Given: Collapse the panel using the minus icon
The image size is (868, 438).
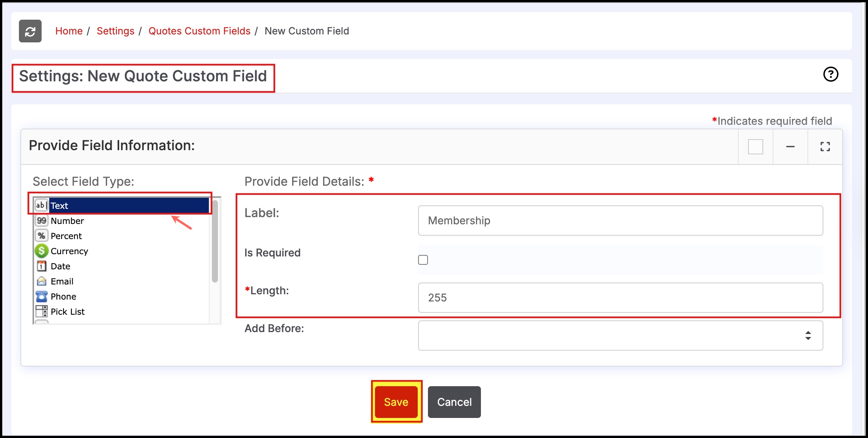Looking at the screenshot, I should pos(790,147).
